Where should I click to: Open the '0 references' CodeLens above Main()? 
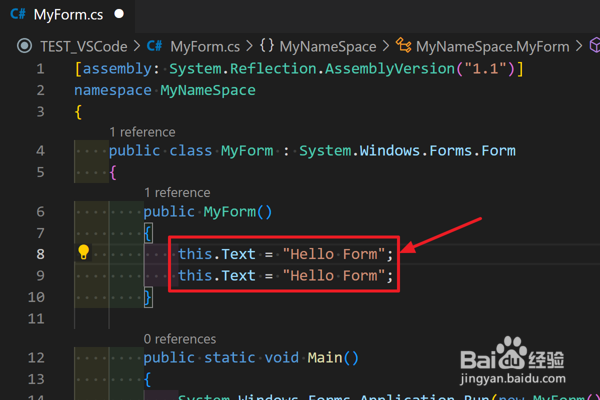pyautogui.click(x=180, y=340)
